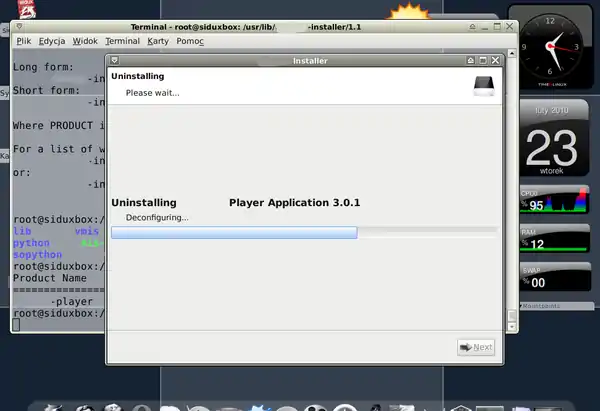
Task: Open the Plik menu in Terminal
Action: click(x=24, y=41)
